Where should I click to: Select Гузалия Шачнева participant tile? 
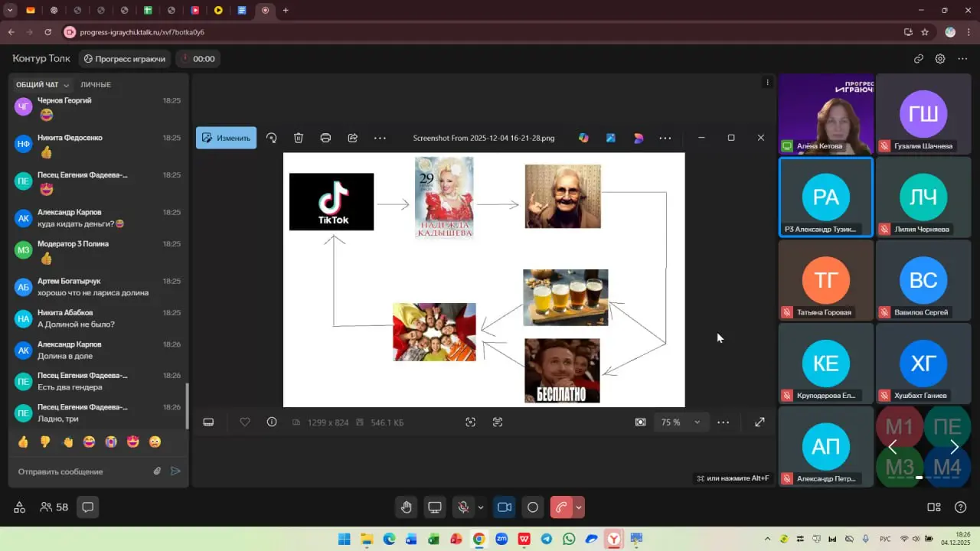pyautogui.click(x=923, y=114)
